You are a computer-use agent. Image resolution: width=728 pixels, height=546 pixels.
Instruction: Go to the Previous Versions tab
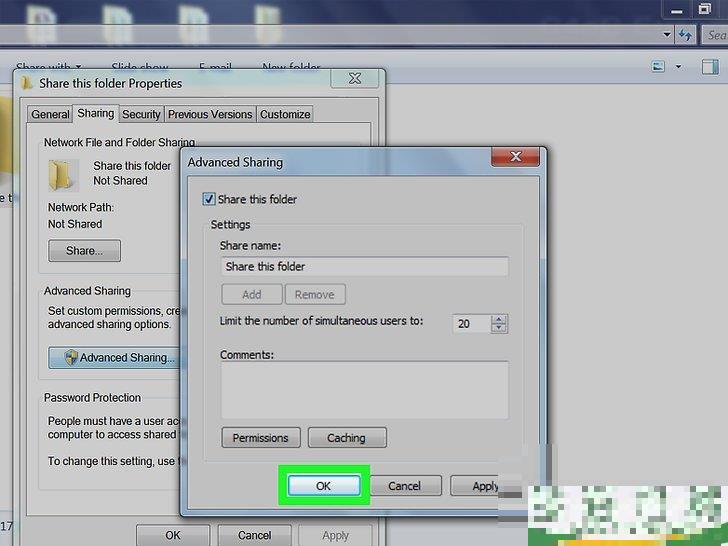pos(210,114)
